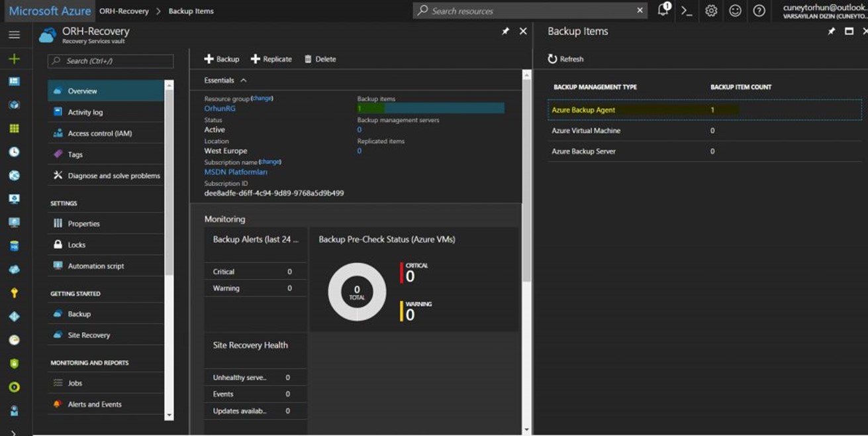Click the Replicate toolbar button
This screenshot has height=436, width=868.
pos(271,59)
